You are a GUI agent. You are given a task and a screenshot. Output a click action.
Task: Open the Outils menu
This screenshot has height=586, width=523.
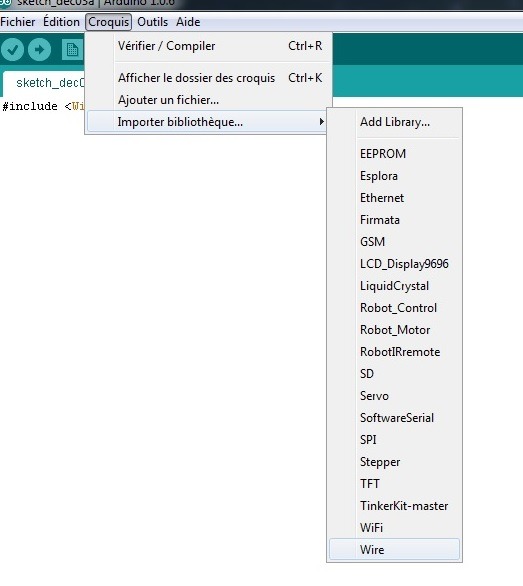coord(152,22)
